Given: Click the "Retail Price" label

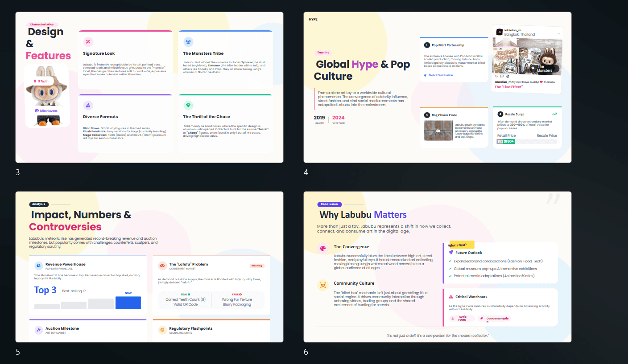Looking at the screenshot, I should pos(507,135).
